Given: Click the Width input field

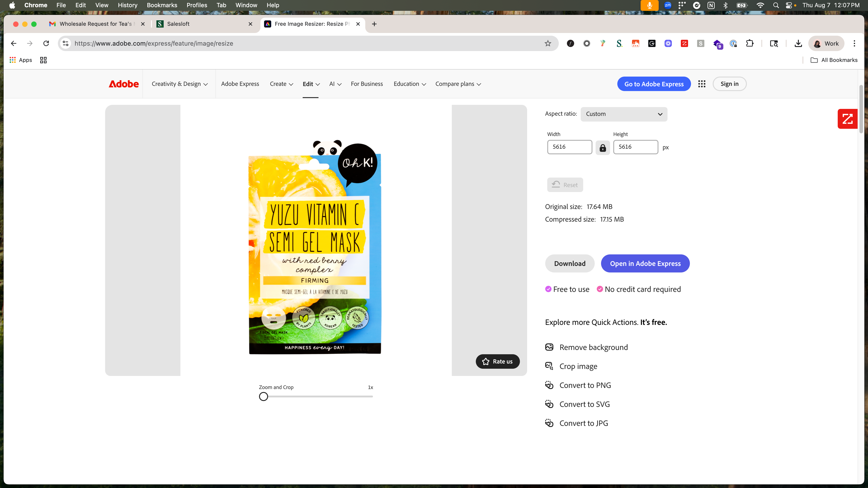Looking at the screenshot, I should coord(569,147).
